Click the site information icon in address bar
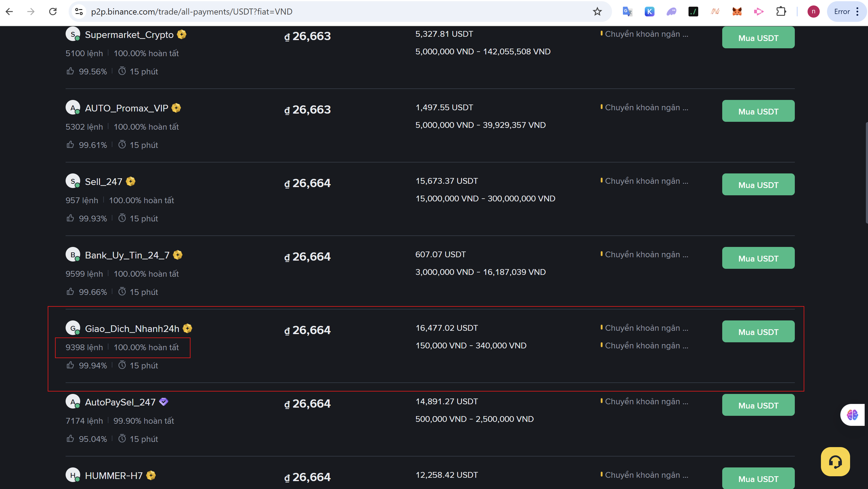The width and height of the screenshot is (868, 489). pos(79,12)
